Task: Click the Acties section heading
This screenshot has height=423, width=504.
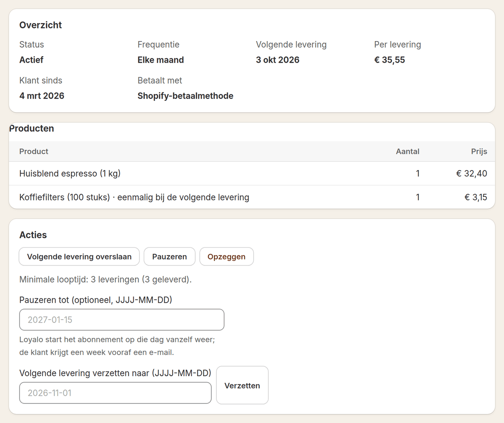Action: tap(33, 235)
